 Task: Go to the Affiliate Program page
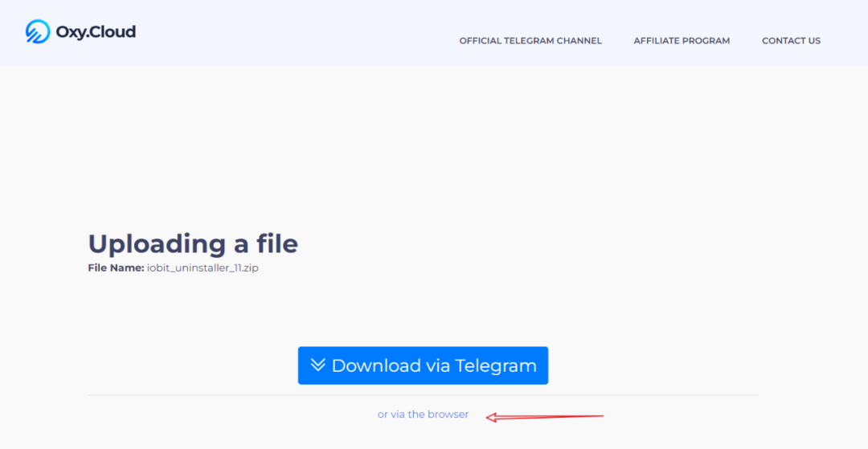point(682,41)
